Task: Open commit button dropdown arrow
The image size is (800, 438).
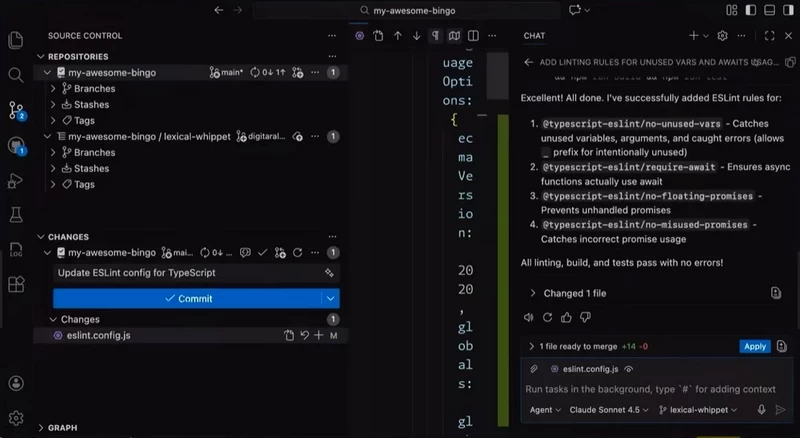Action: (x=331, y=299)
